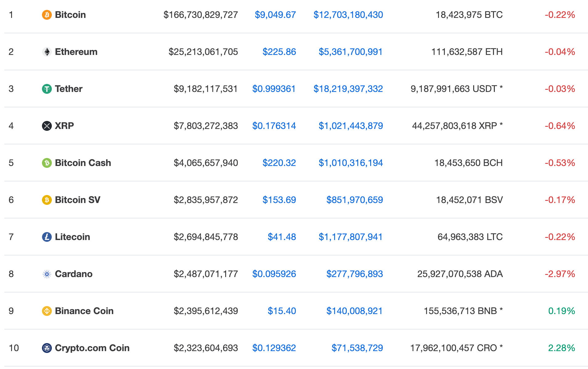Open the Ethereum coin page

coord(76,52)
